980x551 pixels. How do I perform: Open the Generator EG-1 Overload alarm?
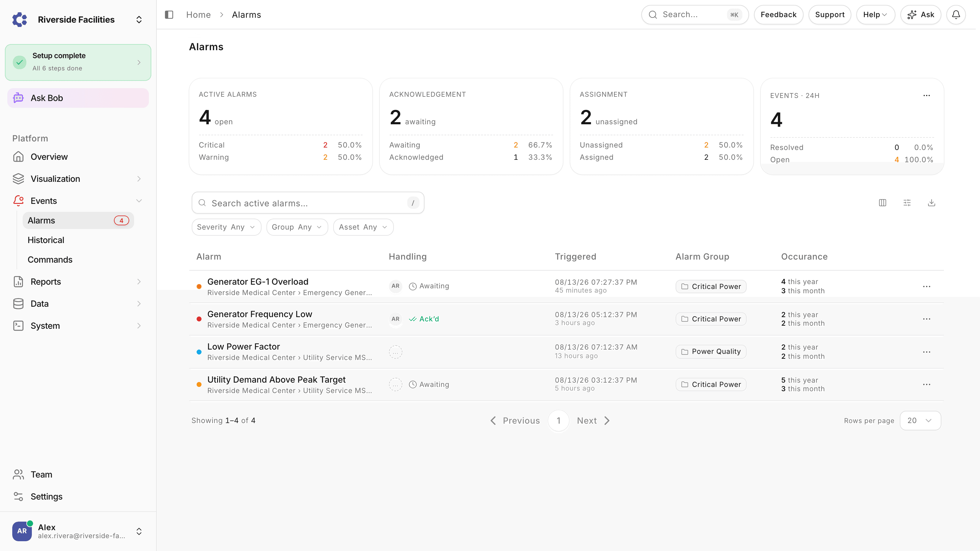258,281
